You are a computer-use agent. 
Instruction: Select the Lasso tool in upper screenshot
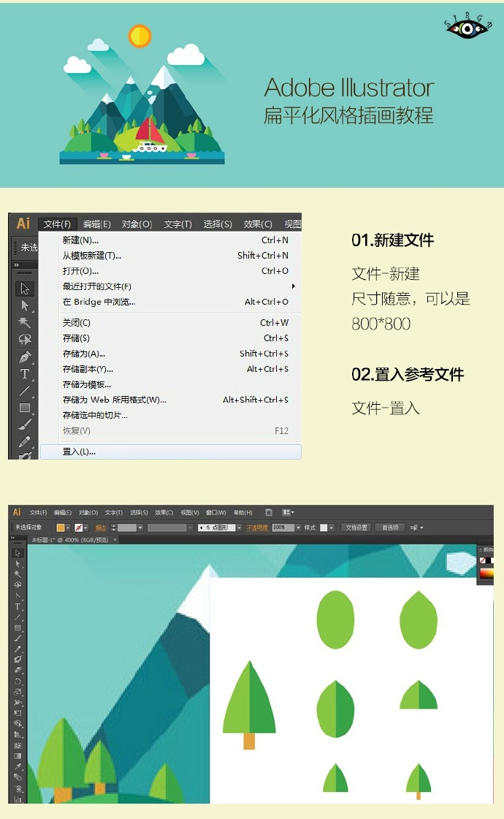pyautogui.click(x=25, y=340)
